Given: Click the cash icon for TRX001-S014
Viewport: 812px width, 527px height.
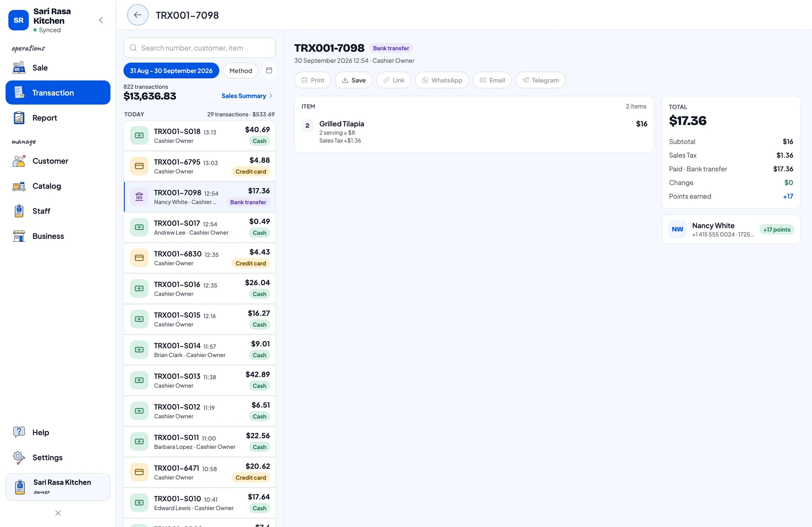Looking at the screenshot, I should (x=139, y=350).
